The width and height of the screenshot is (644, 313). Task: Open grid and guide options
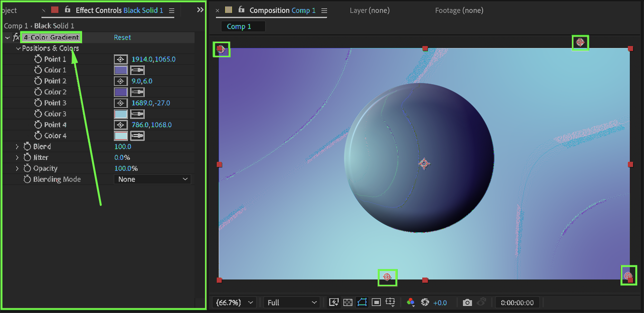[x=390, y=302]
